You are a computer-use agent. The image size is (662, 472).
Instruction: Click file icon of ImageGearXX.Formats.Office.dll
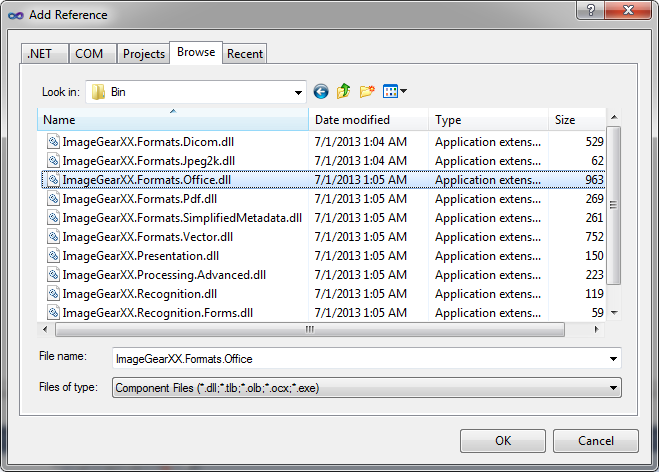tap(53, 179)
